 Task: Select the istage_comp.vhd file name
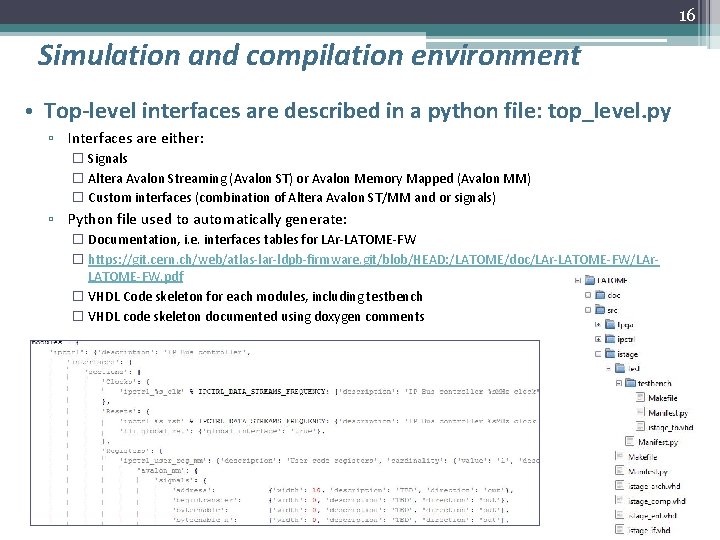[x=657, y=501]
